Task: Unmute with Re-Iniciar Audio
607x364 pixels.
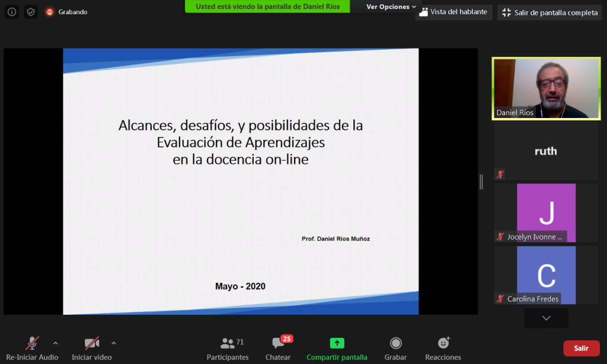Action: [32, 348]
